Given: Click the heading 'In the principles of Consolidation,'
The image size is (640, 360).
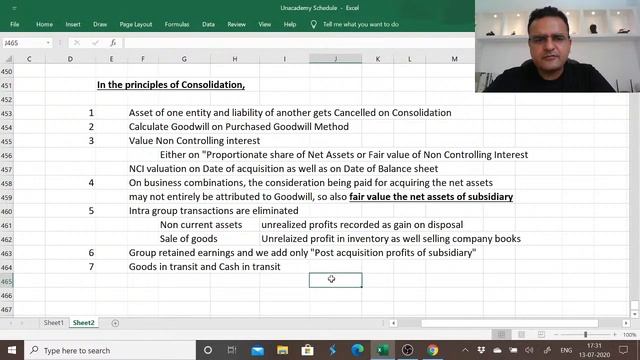Looking at the screenshot, I should click(171, 85).
